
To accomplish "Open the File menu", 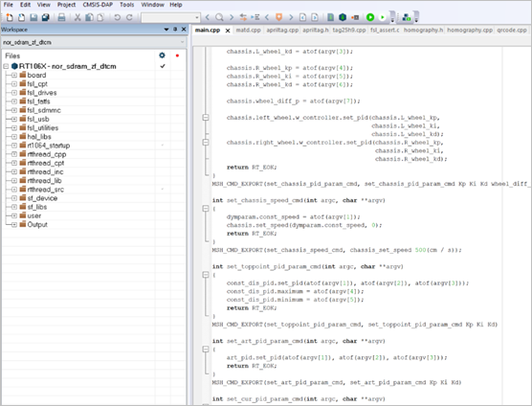I will click(9, 5).
